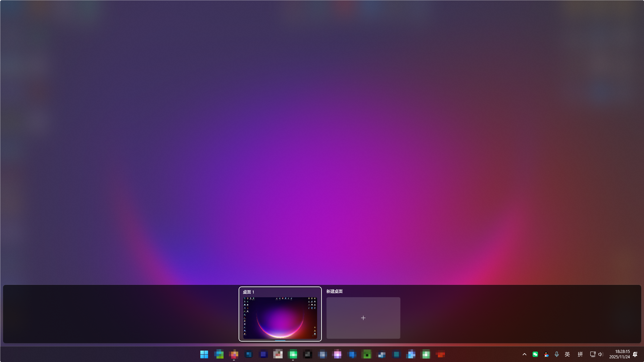Click the Task View icon on the taskbar
The image size is (644, 362).
219,354
